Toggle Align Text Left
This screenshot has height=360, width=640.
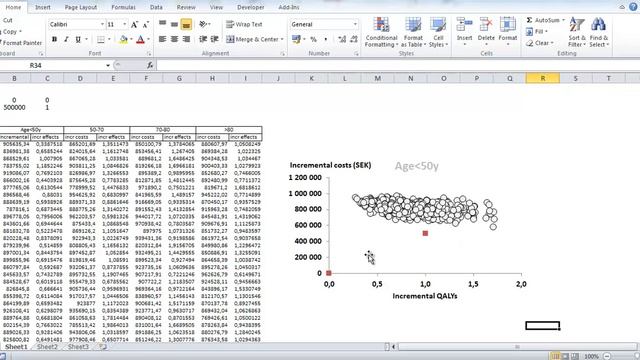click(x=162, y=39)
